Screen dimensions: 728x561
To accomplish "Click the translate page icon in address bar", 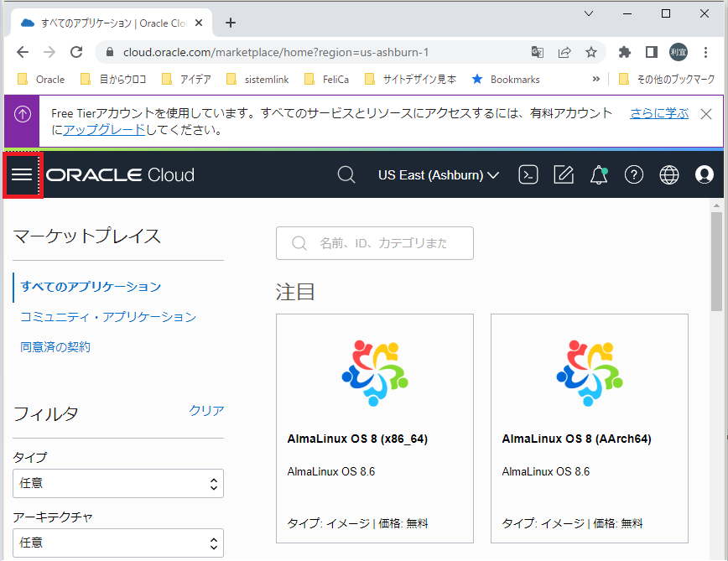I will pos(537,52).
